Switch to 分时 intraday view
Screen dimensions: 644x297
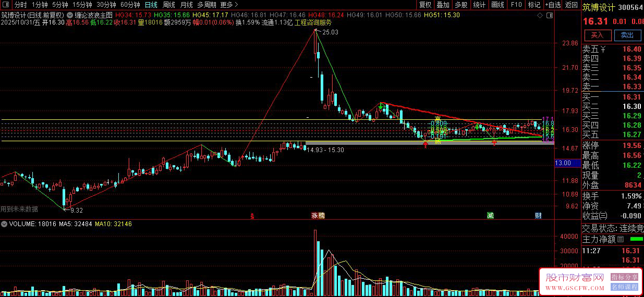pos(20,5)
